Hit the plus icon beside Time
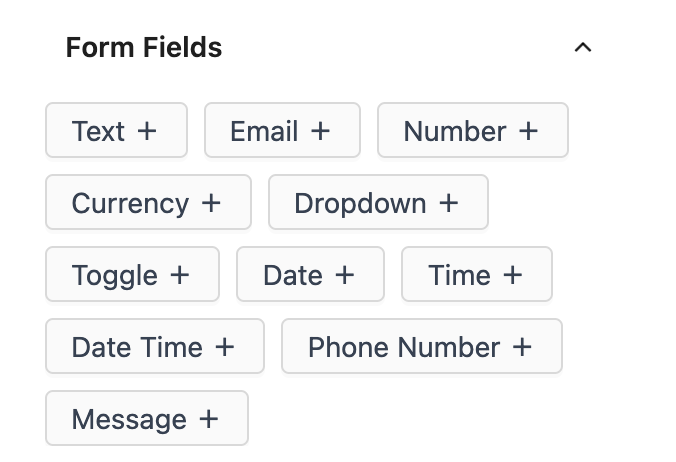 pyautogui.click(x=512, y=275)
